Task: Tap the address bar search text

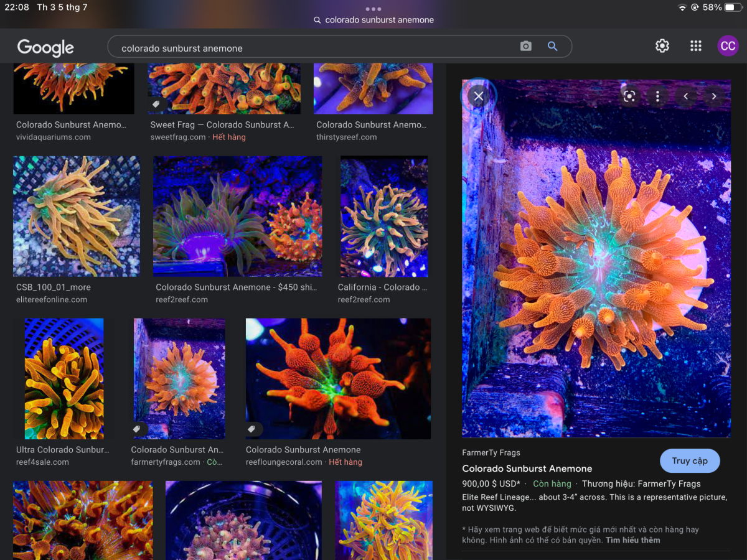Action: pos(379,20)
